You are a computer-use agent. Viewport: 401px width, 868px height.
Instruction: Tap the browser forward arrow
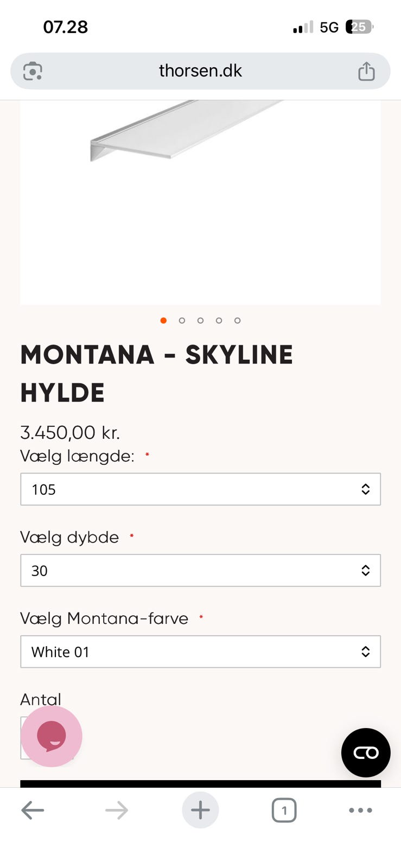coord(117,810)
